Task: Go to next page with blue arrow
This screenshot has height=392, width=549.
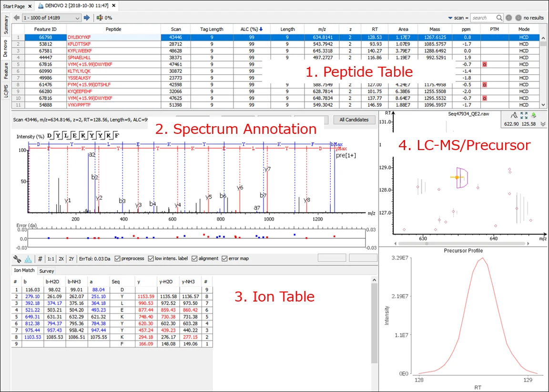Action: pyautogui.click(x=87, y=18)
